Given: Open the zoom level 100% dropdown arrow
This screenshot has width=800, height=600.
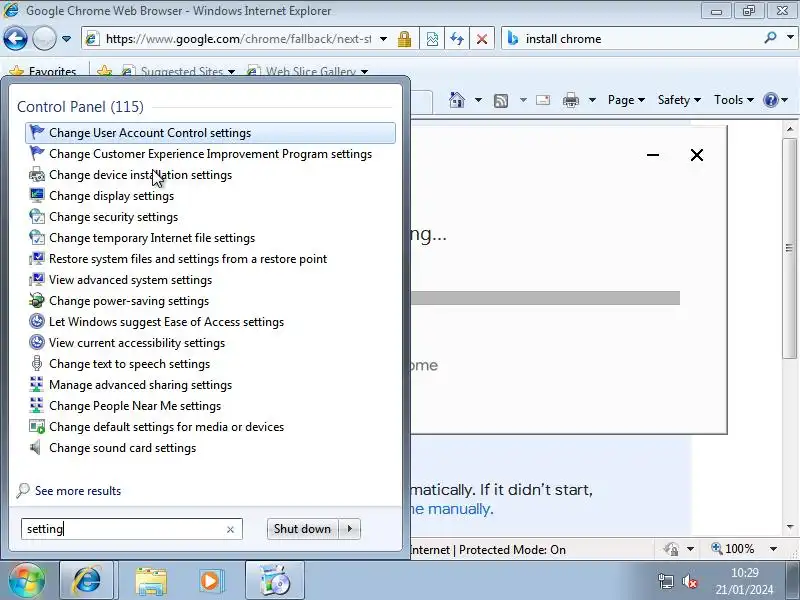Looking at the screenshot, I should [773, 549].
